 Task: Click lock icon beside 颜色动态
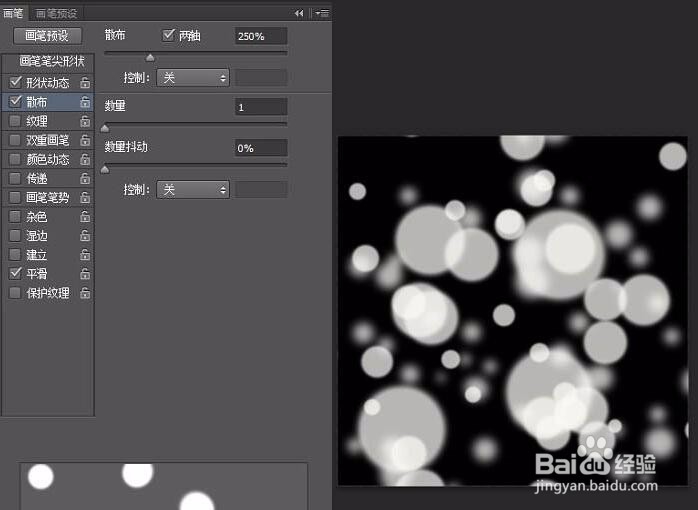click(x=85, y=159)
